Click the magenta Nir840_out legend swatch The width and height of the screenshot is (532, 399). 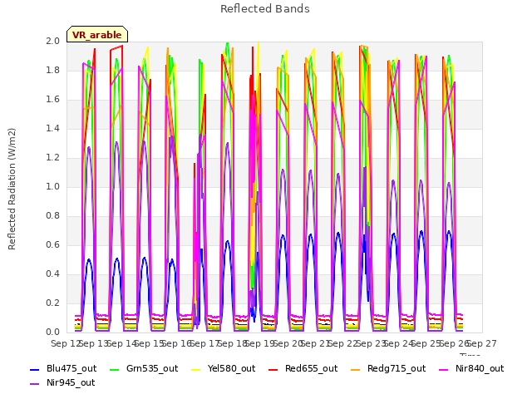coord(444,369)
